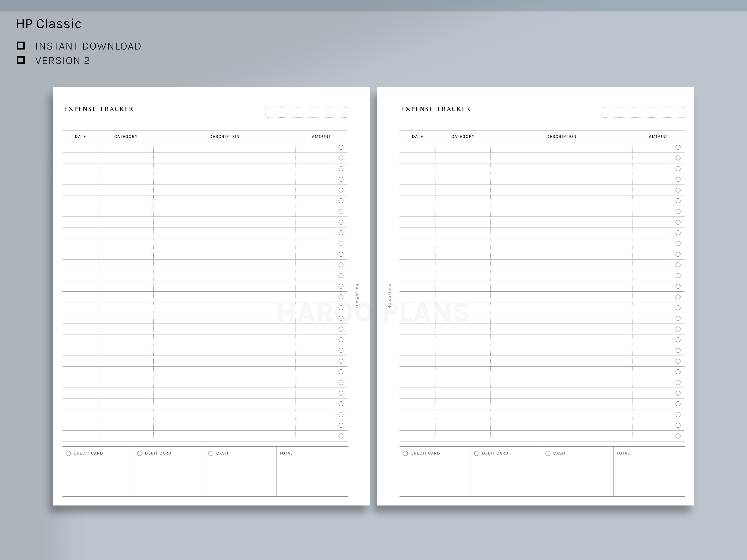Click the right page title input box
747x560 pixels.
point(643,112)
